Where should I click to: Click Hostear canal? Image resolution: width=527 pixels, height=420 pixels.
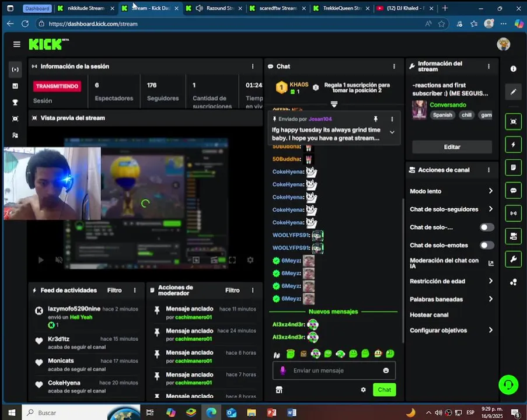tap(429, 315)
